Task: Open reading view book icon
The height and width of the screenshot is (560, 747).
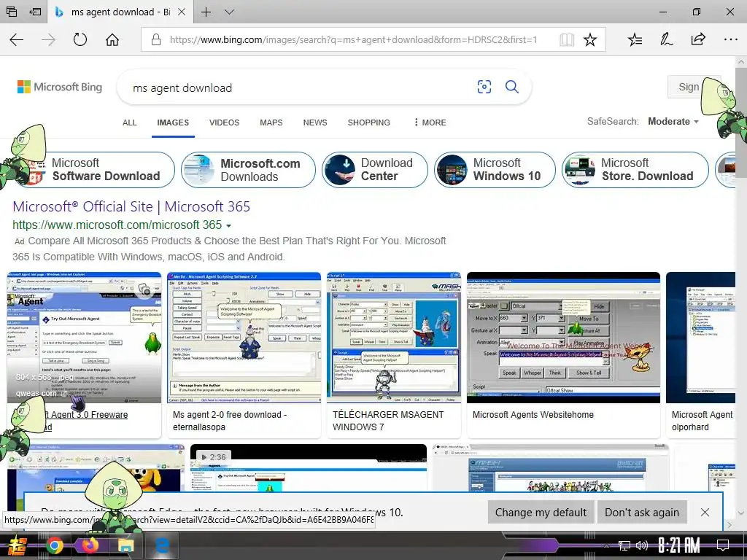Action: pyautogui.click(x=566, y=39)
